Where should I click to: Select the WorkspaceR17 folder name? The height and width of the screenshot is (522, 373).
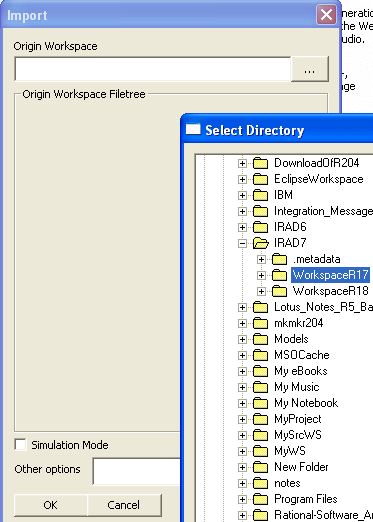pos(330,275)
